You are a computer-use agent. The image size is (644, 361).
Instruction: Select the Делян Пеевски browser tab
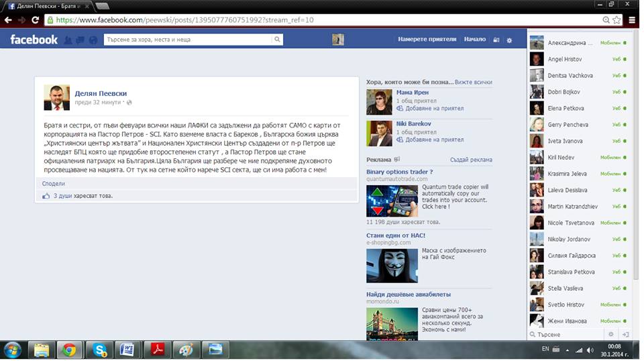[48, 6]
